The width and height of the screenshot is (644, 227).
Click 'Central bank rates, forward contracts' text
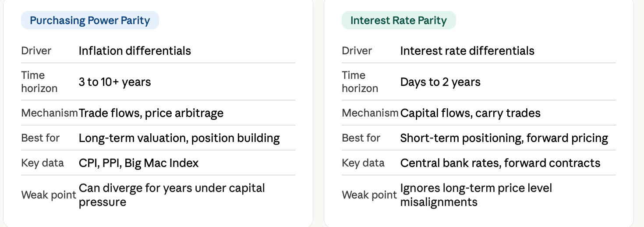(x=500, y=163)
